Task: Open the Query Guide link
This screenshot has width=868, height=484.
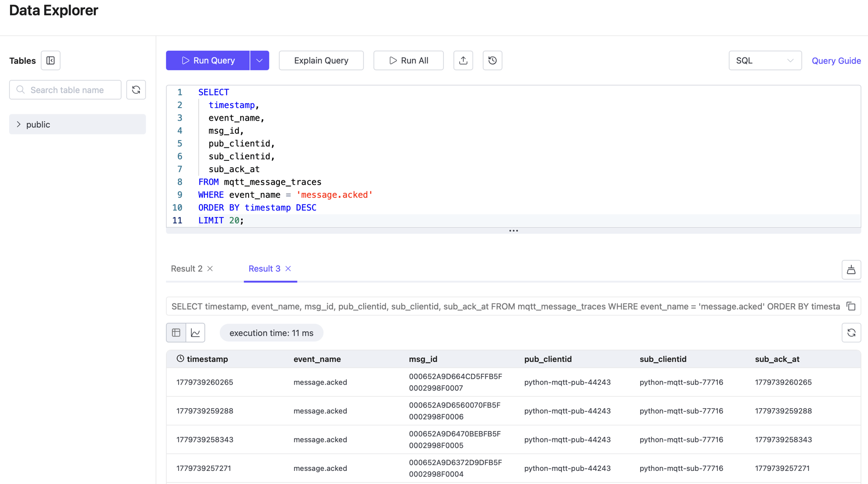Action: pyautogui.click(x=836, y=61)
